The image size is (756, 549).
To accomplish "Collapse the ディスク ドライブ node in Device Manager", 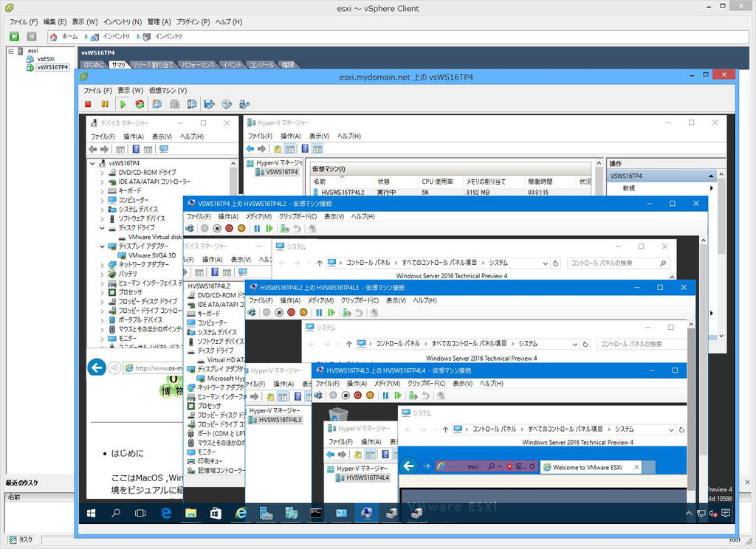I will (x=102, y=228).
